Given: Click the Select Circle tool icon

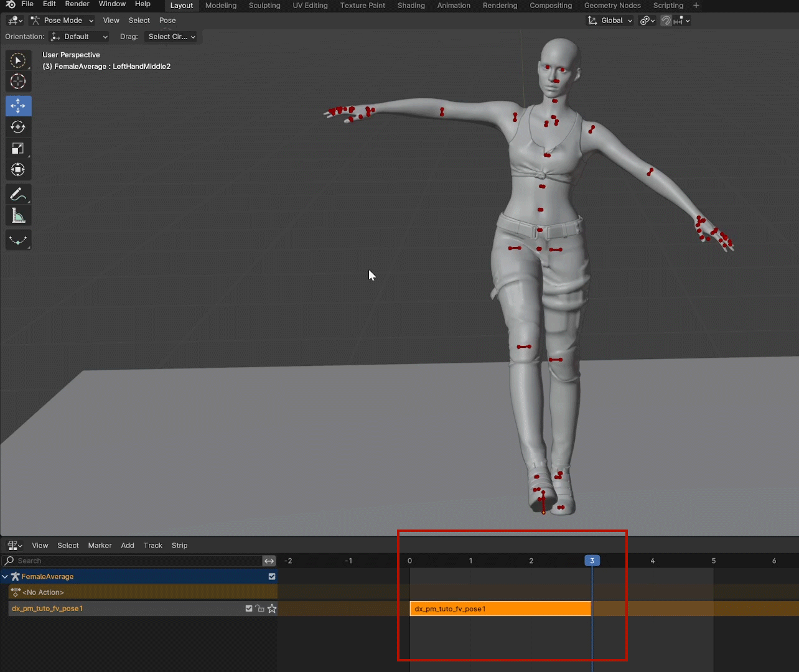Looking at the screenshot, I should (18, 60).
